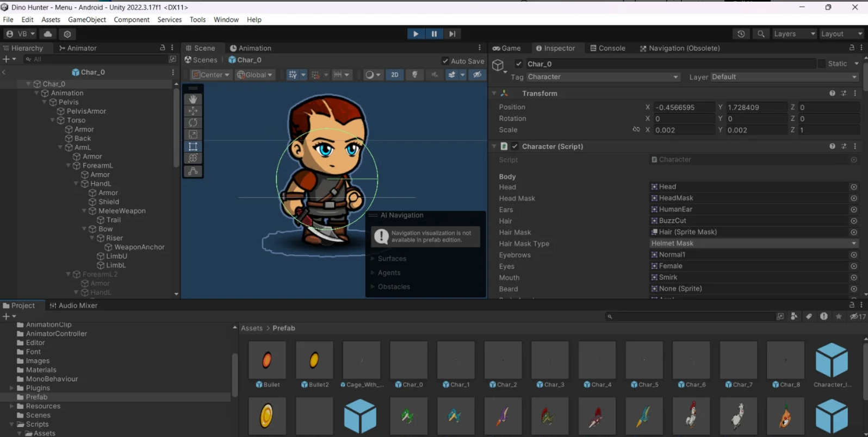Switch to the Console tab

(607, 48)
